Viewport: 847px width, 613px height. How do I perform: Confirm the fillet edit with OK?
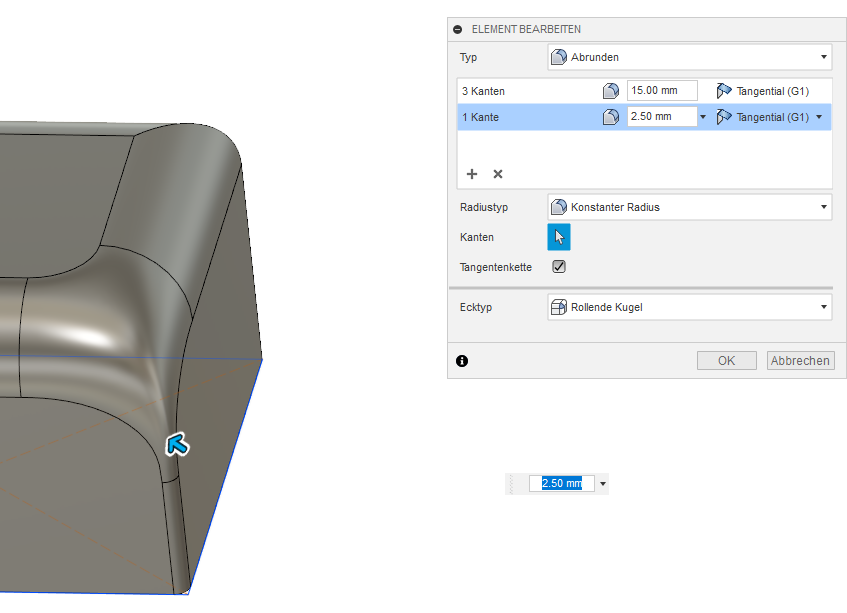point(726,360)
